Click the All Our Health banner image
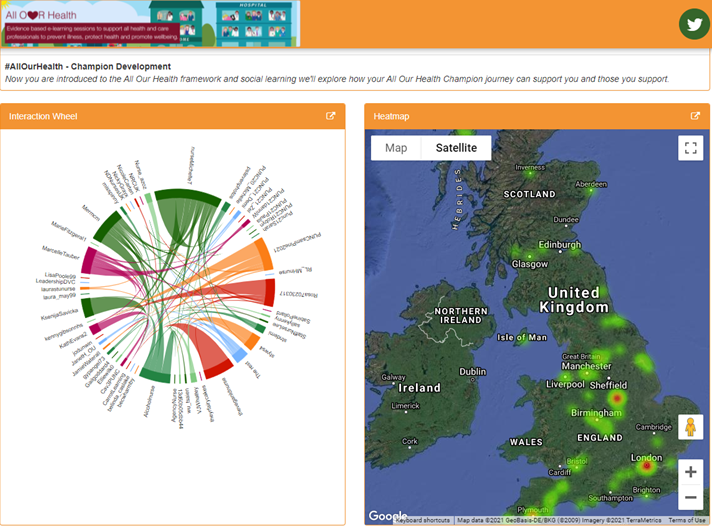Image resolution: width=712 pixels, height=526 pixels. [150, 24]
